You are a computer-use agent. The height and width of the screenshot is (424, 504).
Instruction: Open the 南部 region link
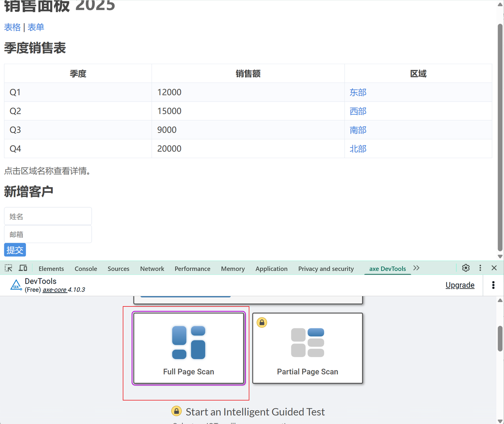[x=358, y=130]
